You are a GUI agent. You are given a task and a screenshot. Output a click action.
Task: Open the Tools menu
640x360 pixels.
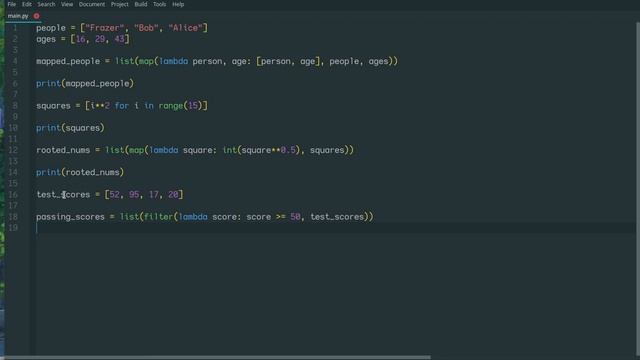(x=160, y=4)
